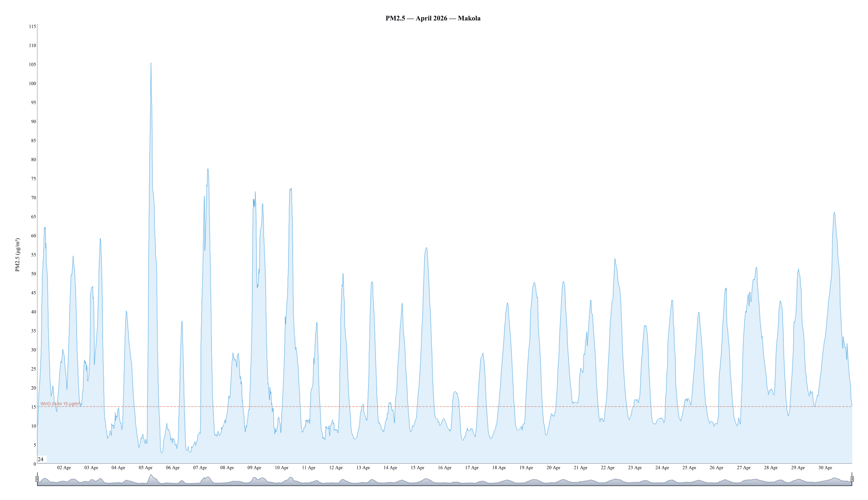This screenshot has height=500, width=868.
Task: Click the '15 Apr' x-axis label
Action: pyautogui.click(x=417, y=468)
